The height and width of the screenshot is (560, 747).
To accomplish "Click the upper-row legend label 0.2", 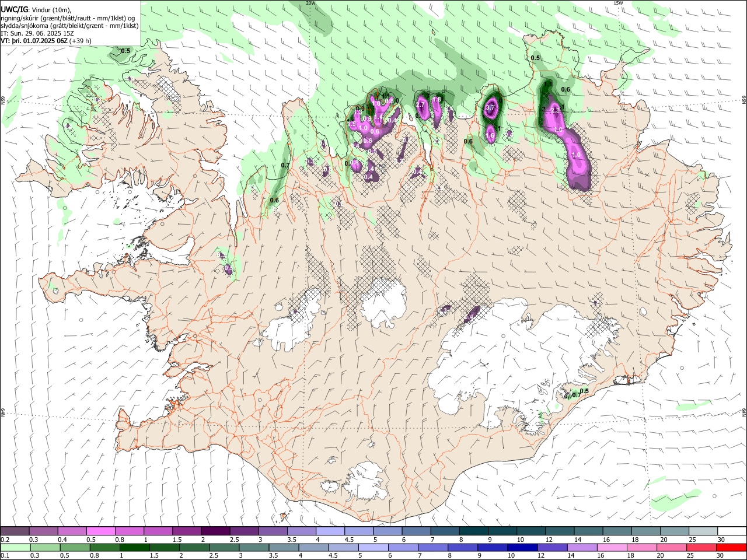I will [5, 540].
